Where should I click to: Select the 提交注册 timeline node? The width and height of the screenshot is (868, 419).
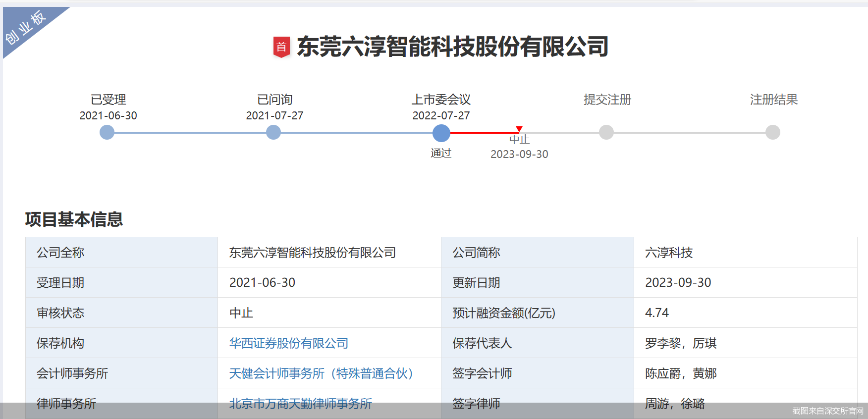click(x=606, y=132)
